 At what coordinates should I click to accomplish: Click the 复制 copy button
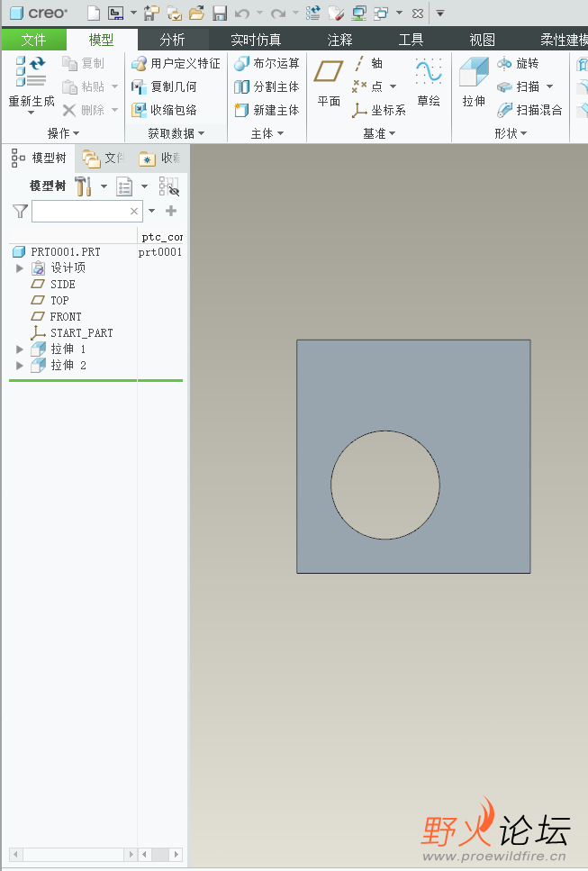point(83,63)
